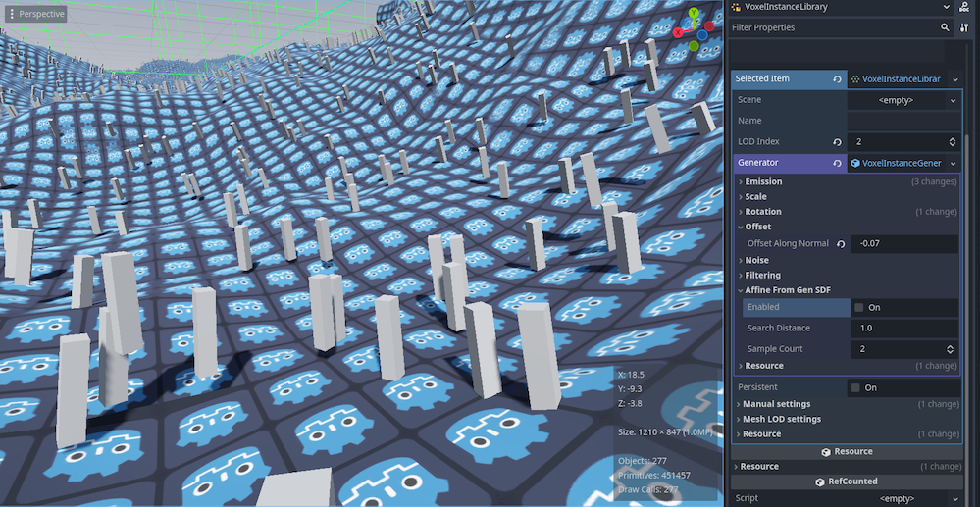Viewport: 980px width, 507px height.
Task: Click the red X axis on gizmo
Action: tap(678, 32)
